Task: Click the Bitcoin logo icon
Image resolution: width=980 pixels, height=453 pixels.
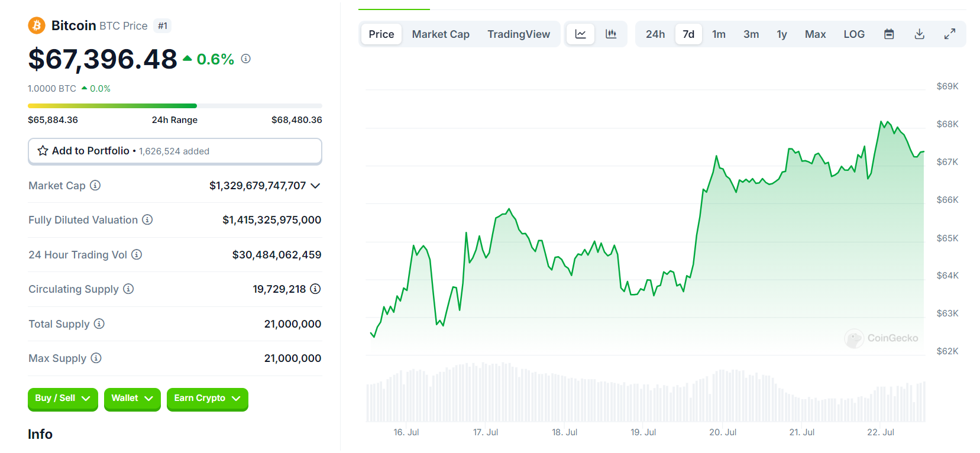Action: tap(37, 25)
